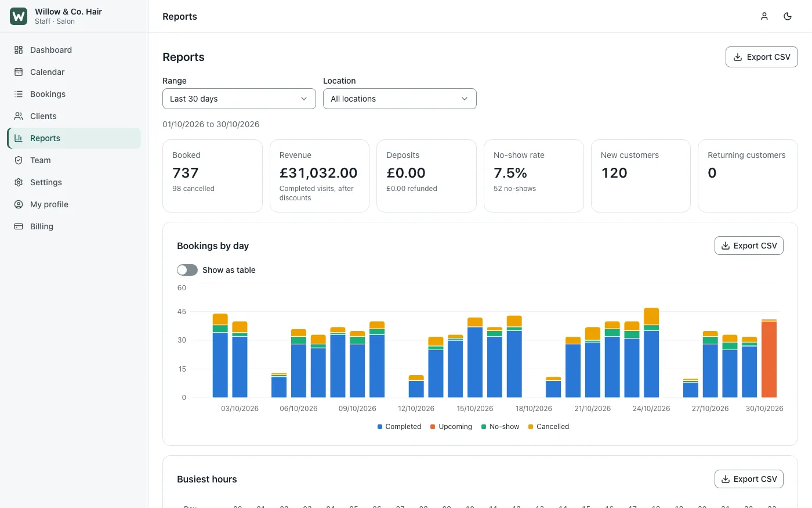Click the Reports bar-chart icon in sidebar
Screen dimensions: 812x508
[19, 138]
